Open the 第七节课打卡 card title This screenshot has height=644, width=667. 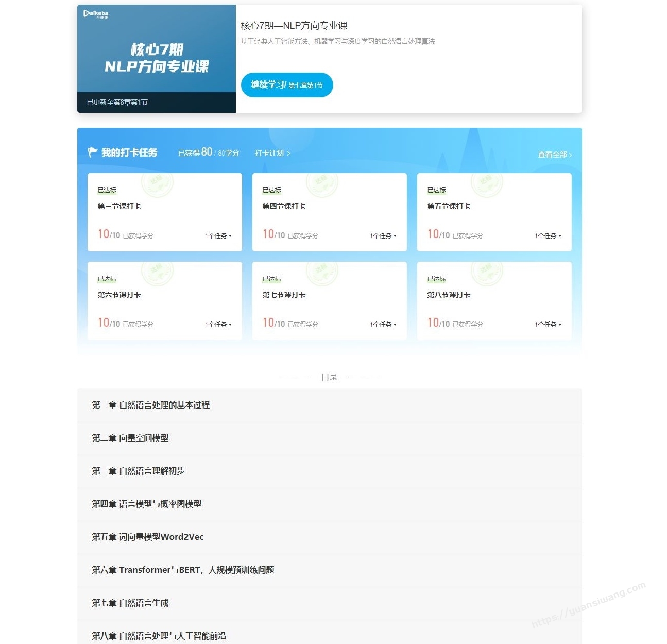[x=284, y=295]
